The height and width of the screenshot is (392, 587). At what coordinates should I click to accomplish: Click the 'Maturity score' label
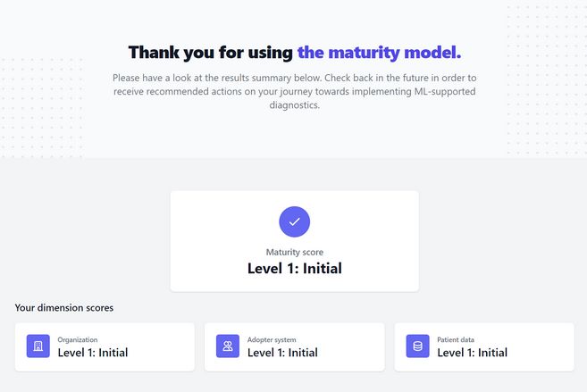click(x=295, y=252)
